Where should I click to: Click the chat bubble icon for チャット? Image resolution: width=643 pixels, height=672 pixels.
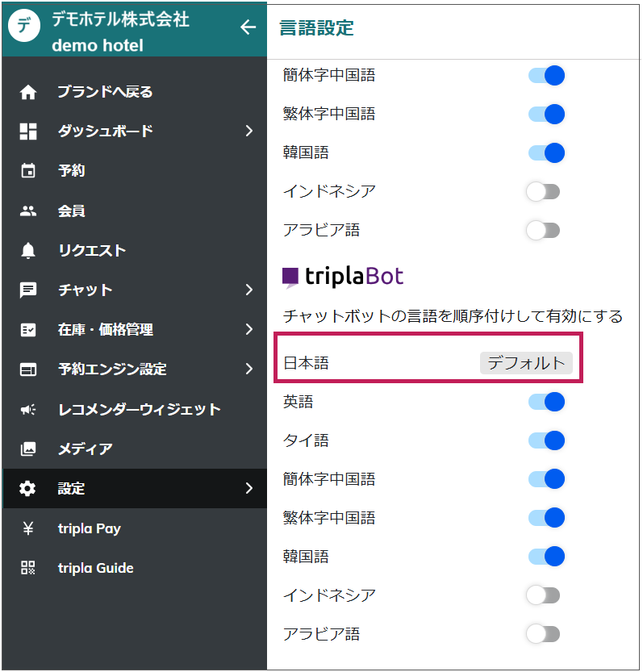pyautogui.click(x=28, y=290)
